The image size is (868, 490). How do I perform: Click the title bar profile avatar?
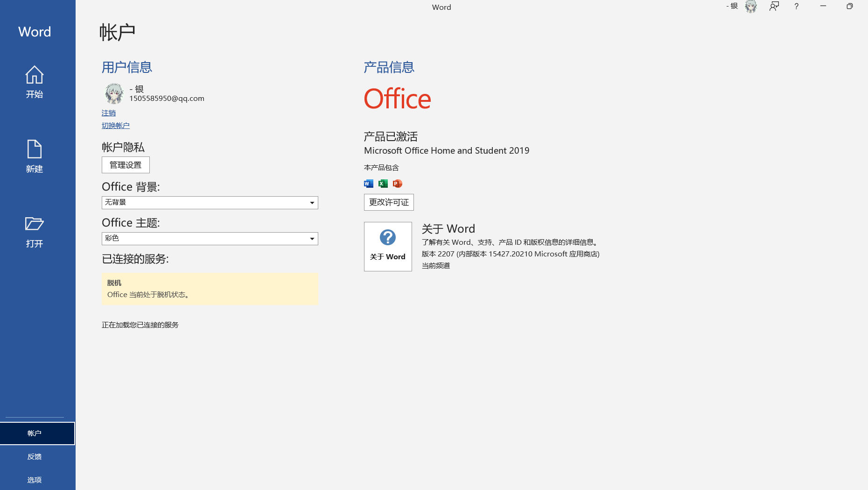click(x=751, y=7)
